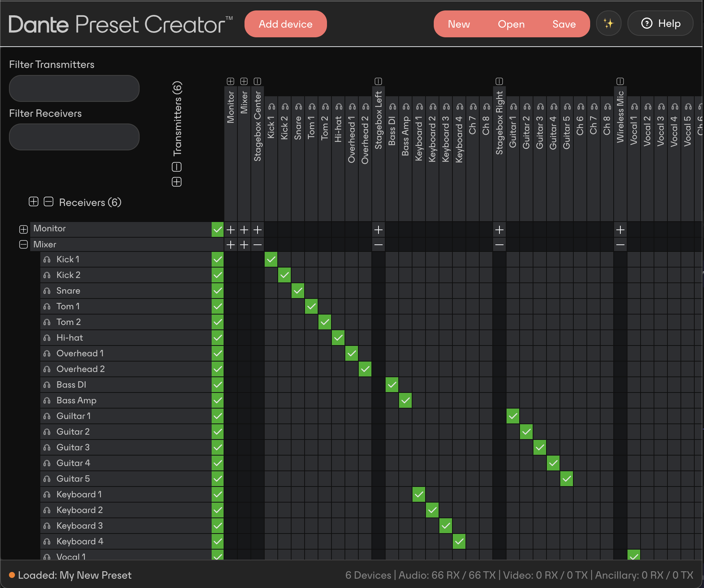Screen dimensions: 704x588
Task: Click the headphone icon above Vocal 1 column
Action: 634,107
